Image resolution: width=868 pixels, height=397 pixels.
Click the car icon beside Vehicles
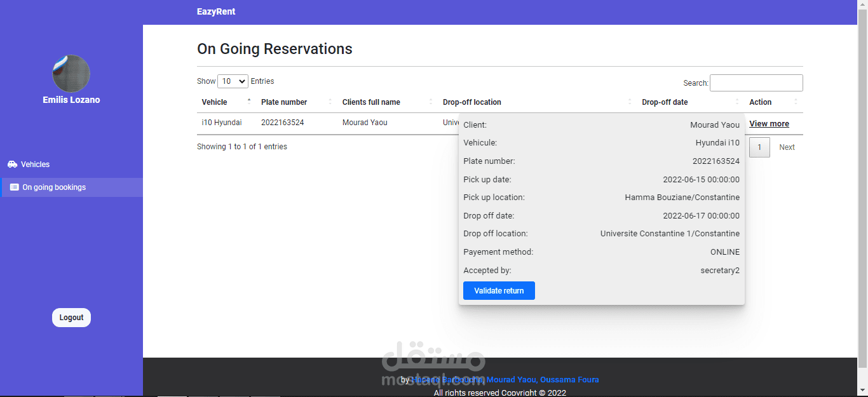pyautogui.click(x=13, y=165)
